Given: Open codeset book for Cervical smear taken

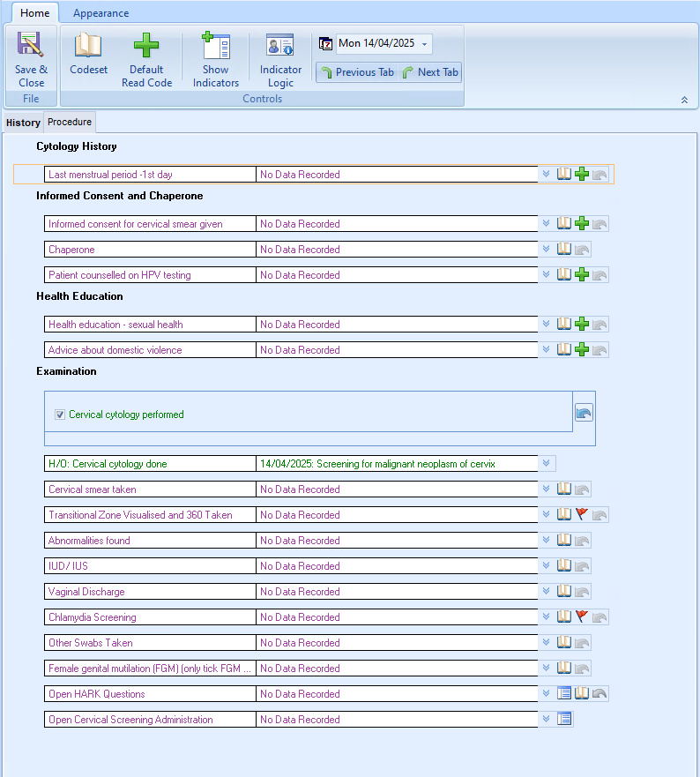Looking at the screenshot, I should click(563, 489).
